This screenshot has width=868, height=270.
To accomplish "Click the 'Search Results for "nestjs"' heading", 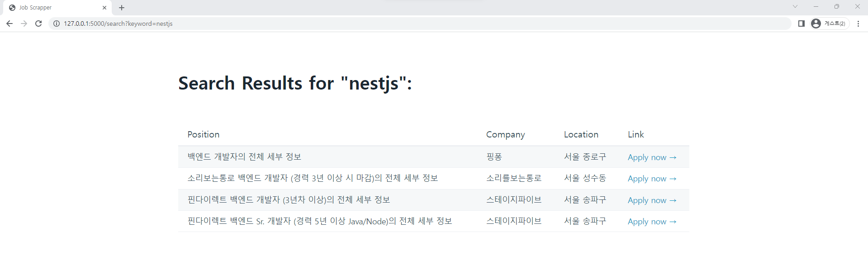I will click(295, 83).
